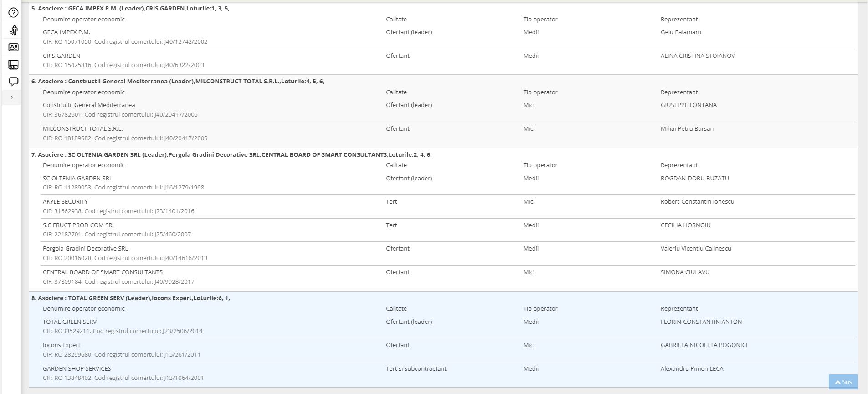Select association 5 header GECA IMPEX P.M.
Image resolution: width=868 pixels, height=394 pixels.
(130, 8)
